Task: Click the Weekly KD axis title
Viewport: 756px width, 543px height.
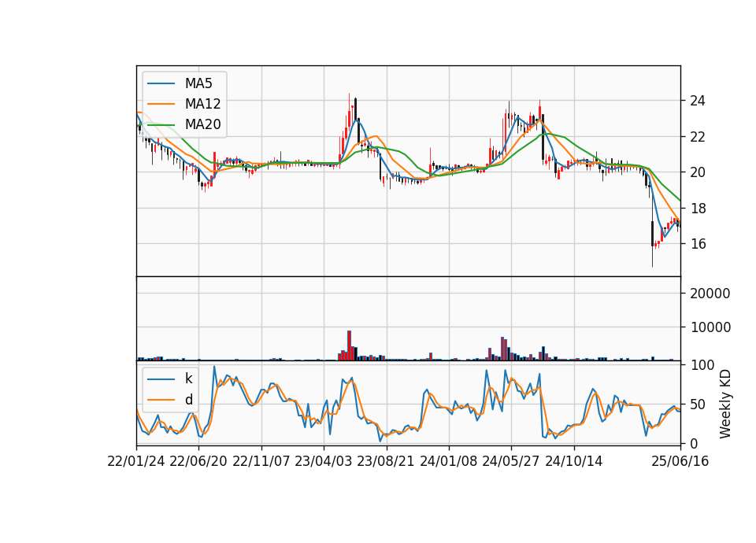Action: [725, 404]
